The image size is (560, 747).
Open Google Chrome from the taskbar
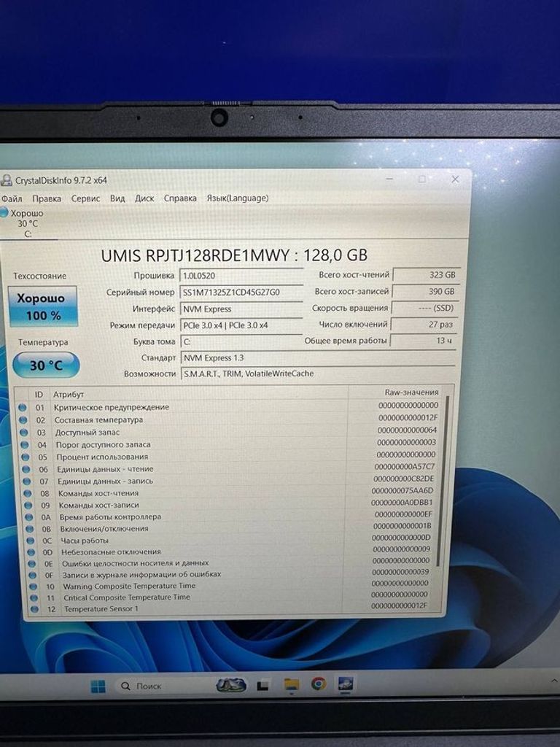[x=318, y=684]
